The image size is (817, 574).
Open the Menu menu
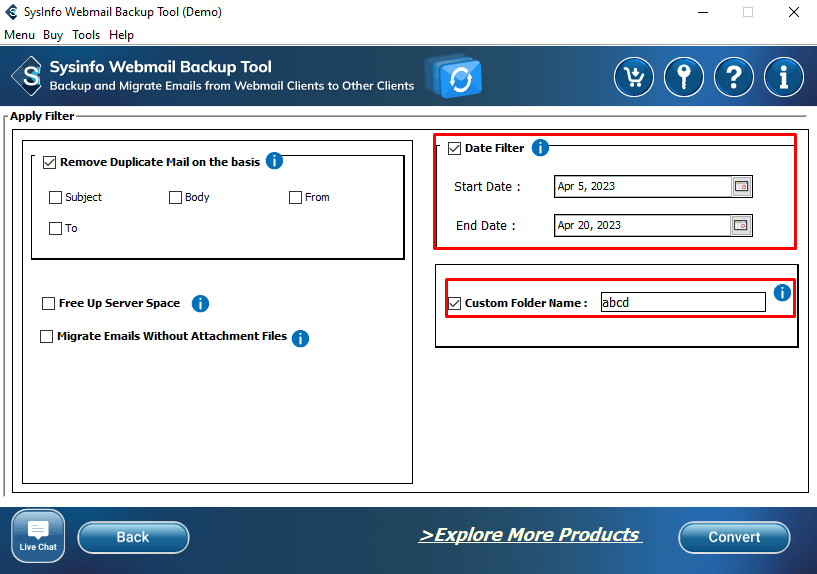click(x=19, y=35)
